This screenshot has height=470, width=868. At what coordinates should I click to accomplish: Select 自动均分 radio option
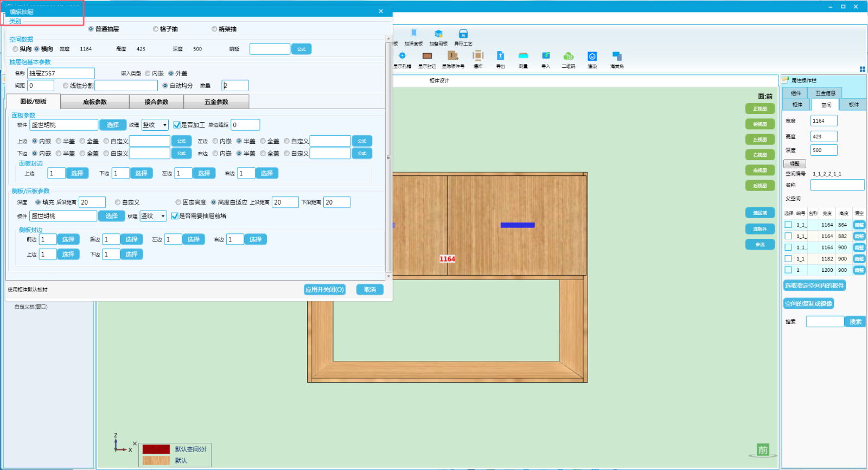(165, 86)
